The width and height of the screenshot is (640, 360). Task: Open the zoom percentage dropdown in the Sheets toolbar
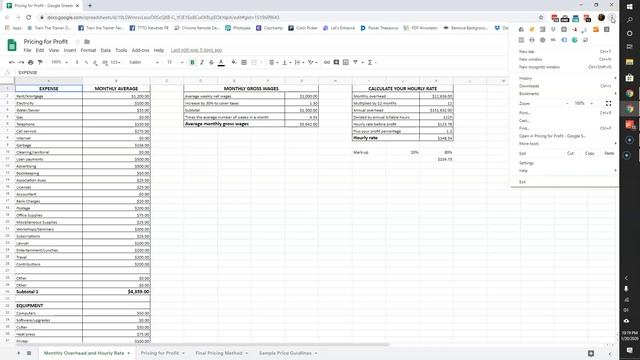point(60,62)
